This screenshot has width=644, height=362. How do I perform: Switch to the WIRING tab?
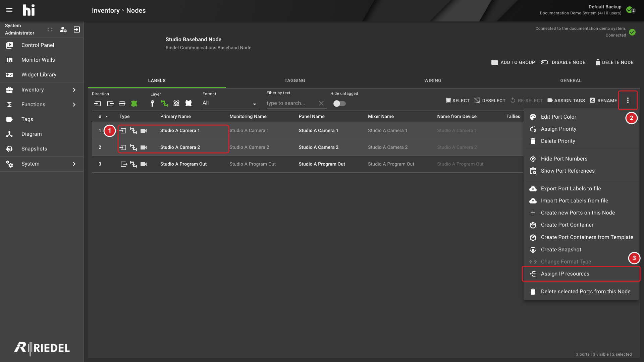[433, 81]
